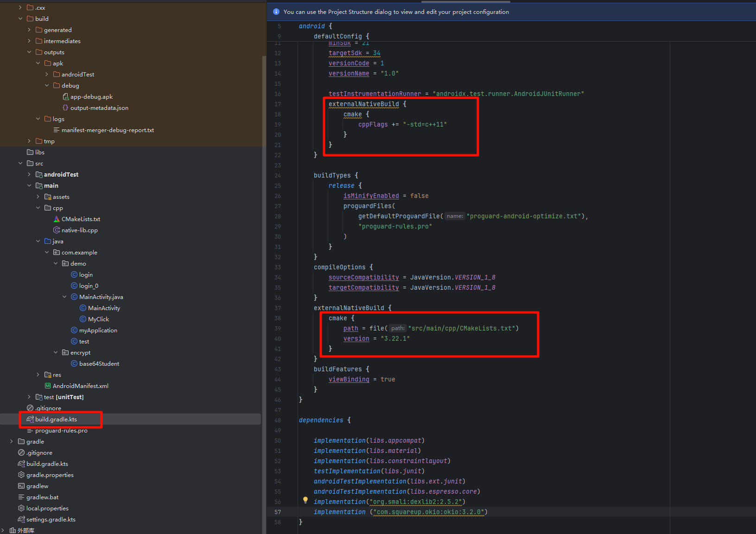Click the app-debug.apk file icon

(x=65, y=97)
